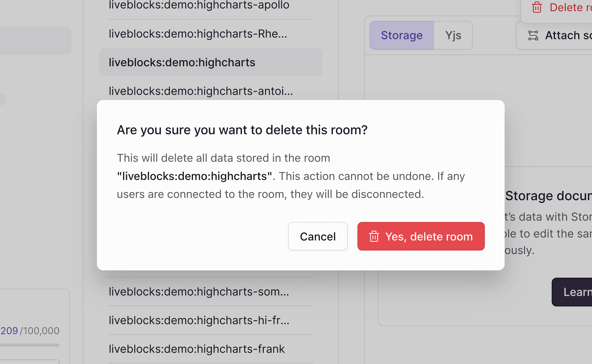Select room liveblocks:demo:highcharts-frank

(x=197, y=349)
